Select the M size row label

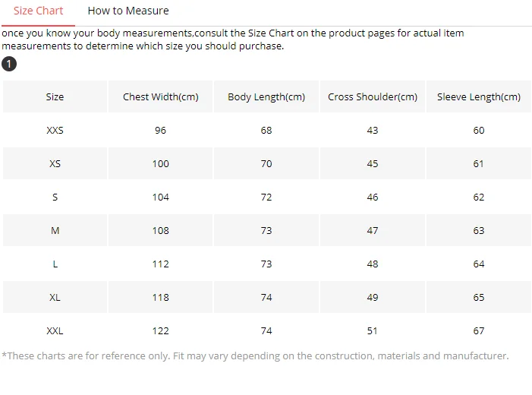pyautogui.click(x=55, y=231)
